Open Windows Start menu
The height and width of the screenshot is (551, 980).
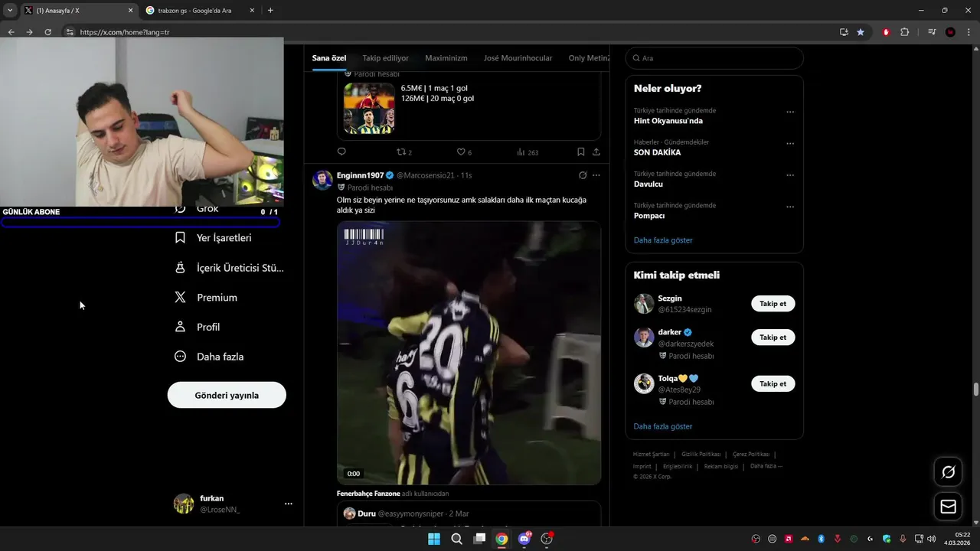pyautogui.click(x=434, y=539)
